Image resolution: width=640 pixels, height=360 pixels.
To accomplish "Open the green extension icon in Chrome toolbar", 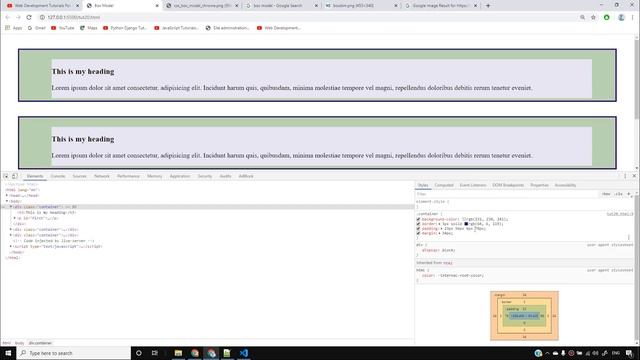I will pos(607,17).
